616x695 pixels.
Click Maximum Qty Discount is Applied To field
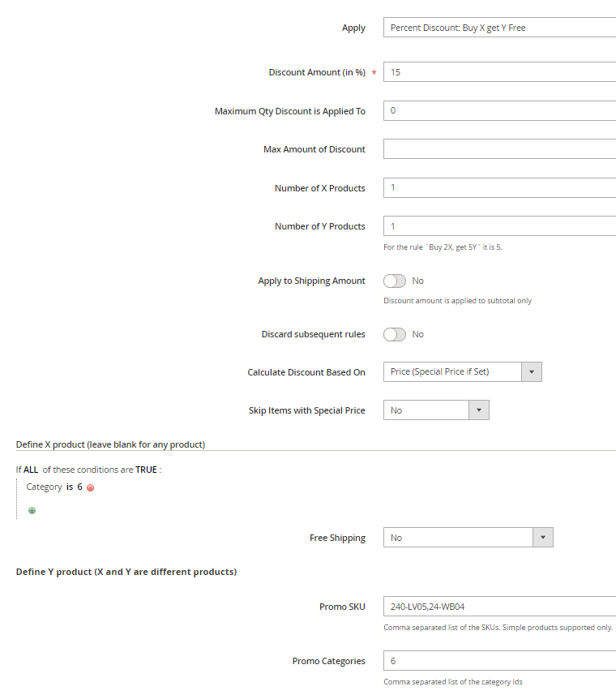tap(498, 110)
